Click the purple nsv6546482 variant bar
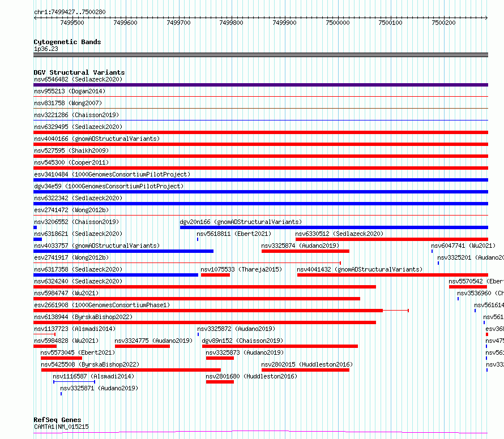Screen dimensions: 504x439 (260, 85)
